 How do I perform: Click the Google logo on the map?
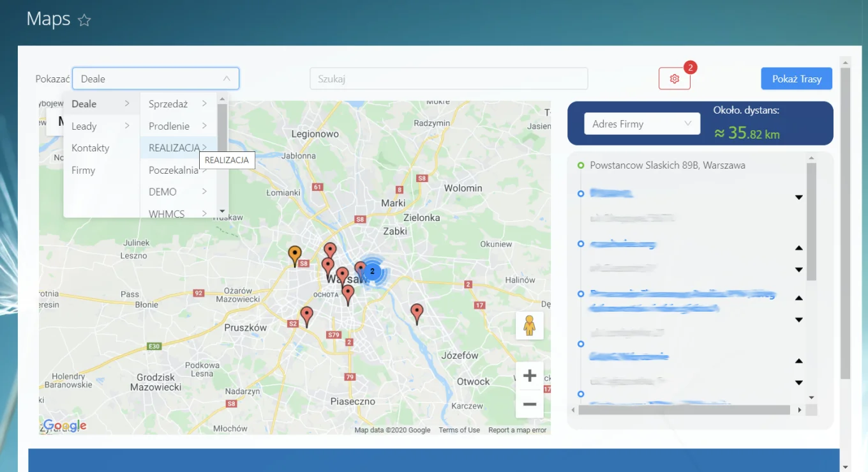tap(64, 425)
